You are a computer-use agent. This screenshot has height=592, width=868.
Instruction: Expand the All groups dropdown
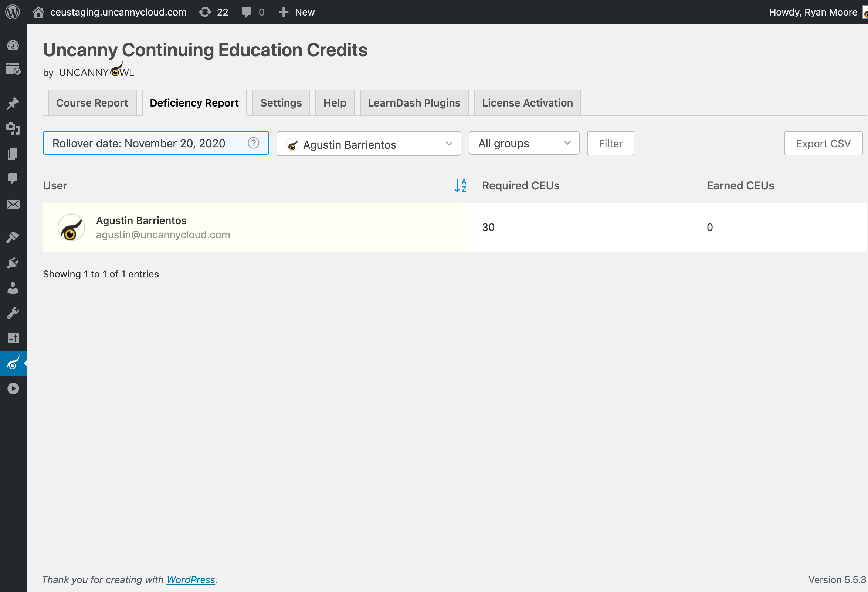tap(523, 143)
